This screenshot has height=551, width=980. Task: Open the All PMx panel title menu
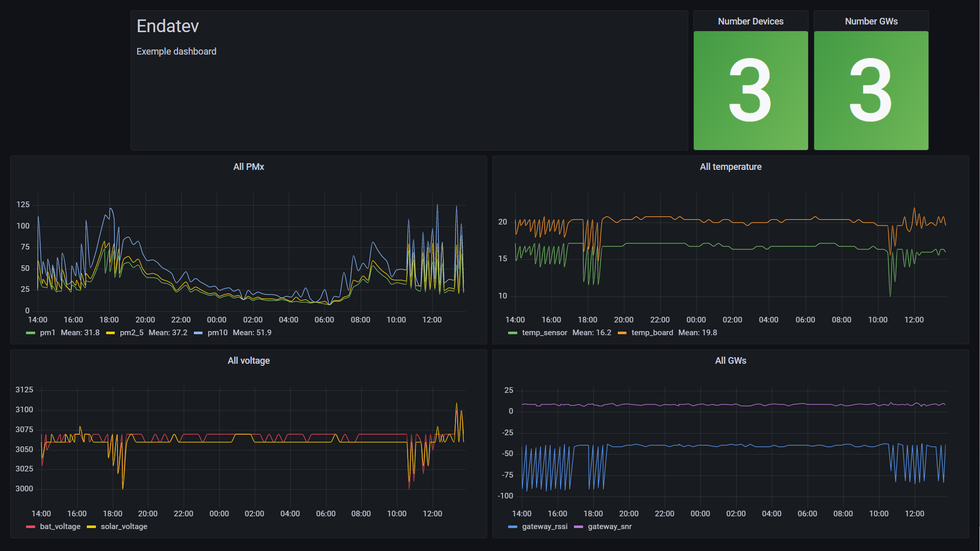tap(248, 167)
